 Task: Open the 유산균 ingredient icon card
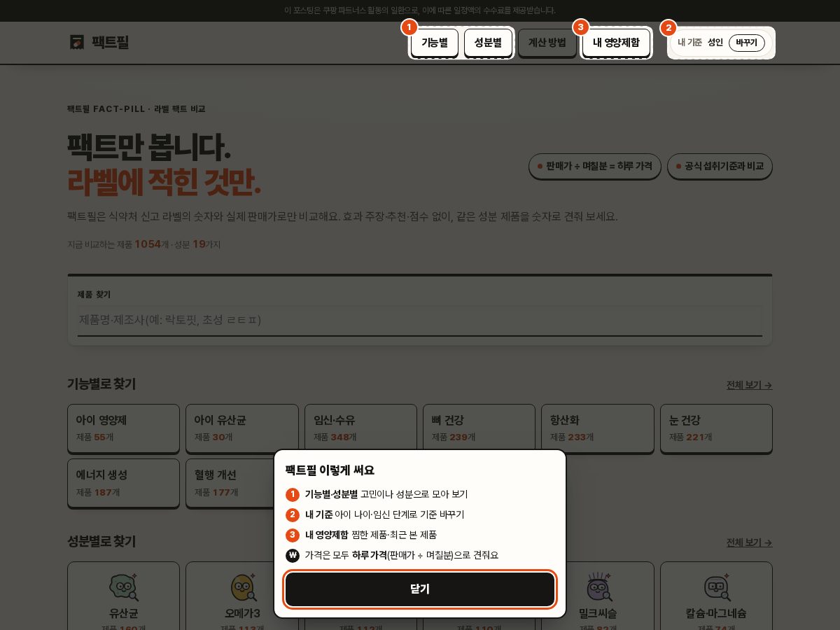pos(123,596)
